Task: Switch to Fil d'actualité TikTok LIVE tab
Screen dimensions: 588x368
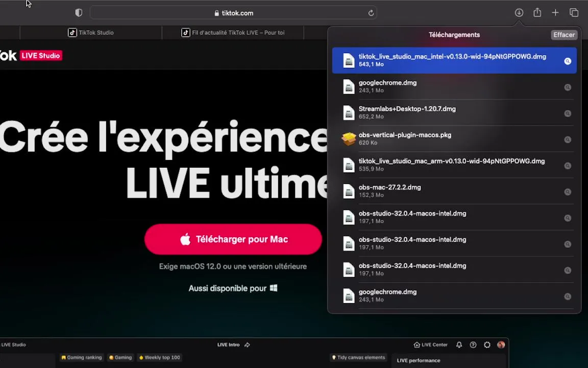Action: click(233, 33)
